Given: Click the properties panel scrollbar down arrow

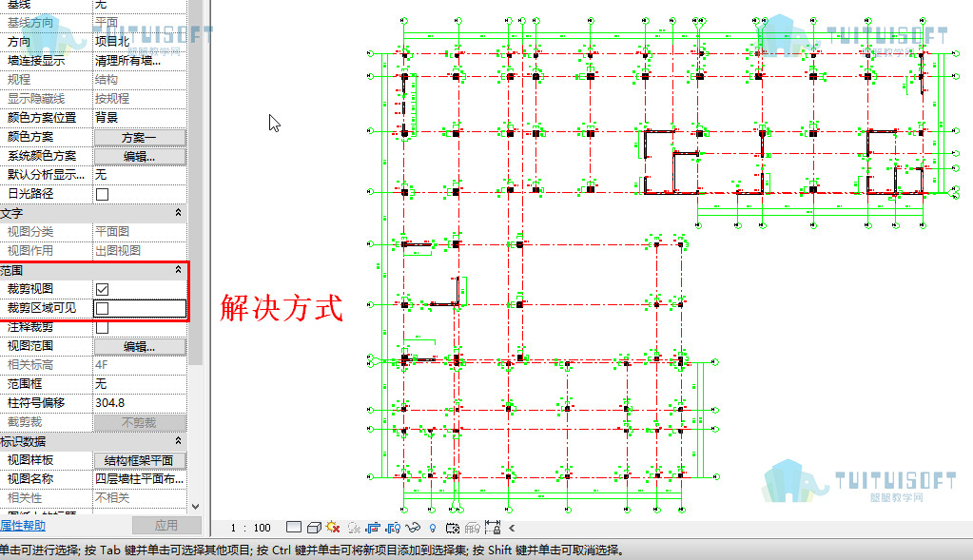Looking at the screenshot, I should click(x=196, y=506).
